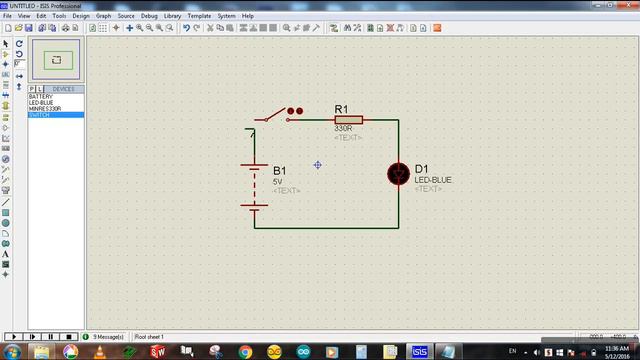Click the zoom out magnifier
Viewport: 640px width, 360px height.
tap(149, 28)
